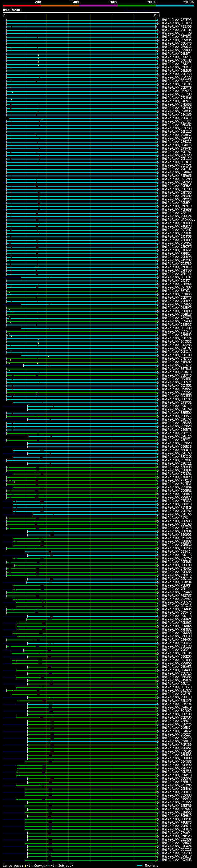Viewport: 197px width, 868px height.
Task: Open hit UniRef100_C6TBC3
Action: 177,23
